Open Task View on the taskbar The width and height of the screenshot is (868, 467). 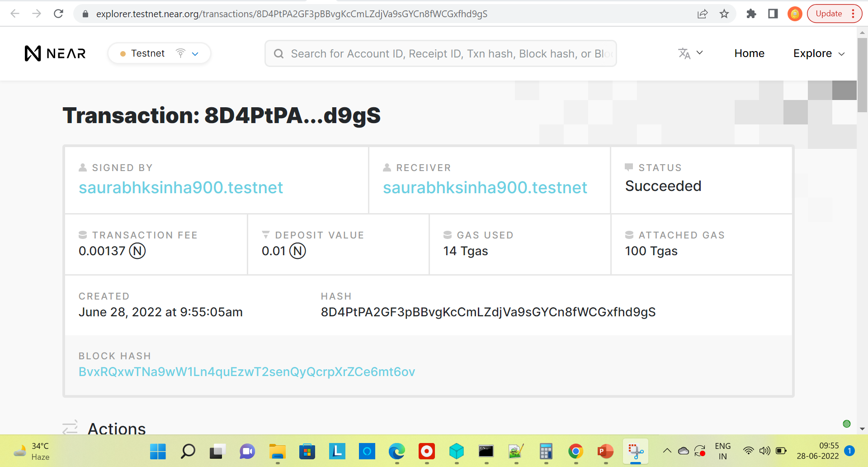pos(217,451)
